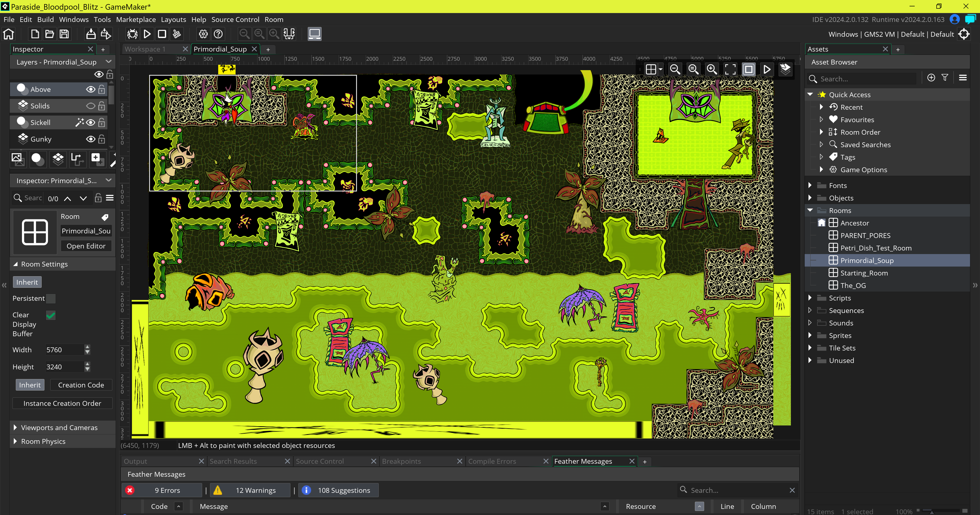
Task: Open the Build menu
Action: (x=45, y=19)
